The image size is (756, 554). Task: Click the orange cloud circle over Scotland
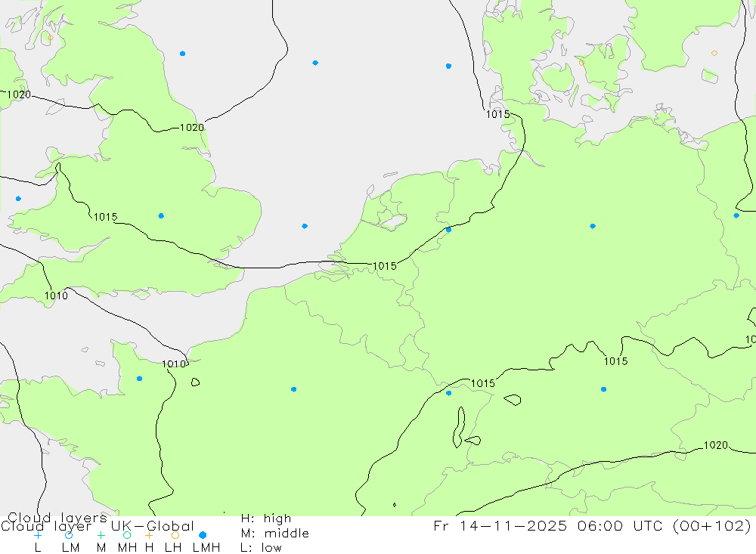[x=50, y=37]
